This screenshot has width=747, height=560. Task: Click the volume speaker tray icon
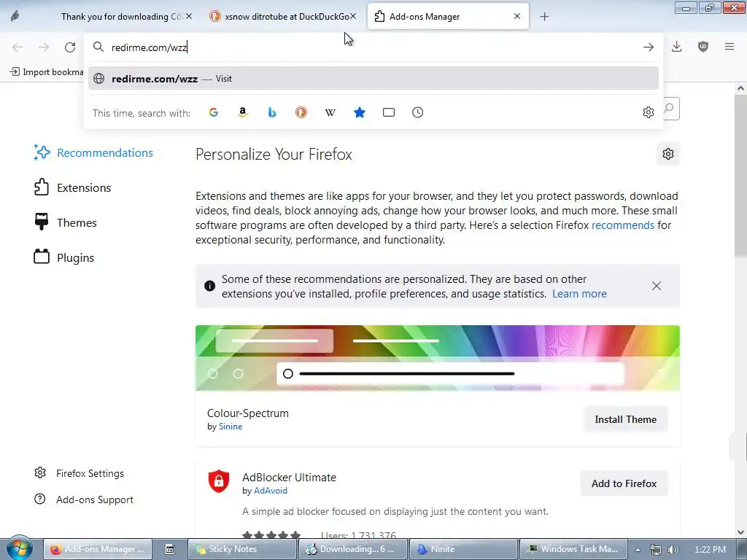[x=673, y=550]
